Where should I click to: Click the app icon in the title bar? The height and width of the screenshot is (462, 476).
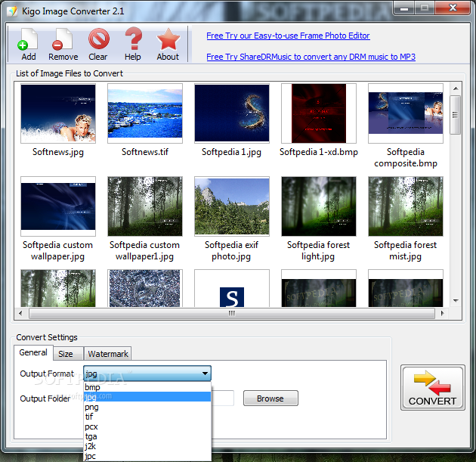click(x=12, y=11)
